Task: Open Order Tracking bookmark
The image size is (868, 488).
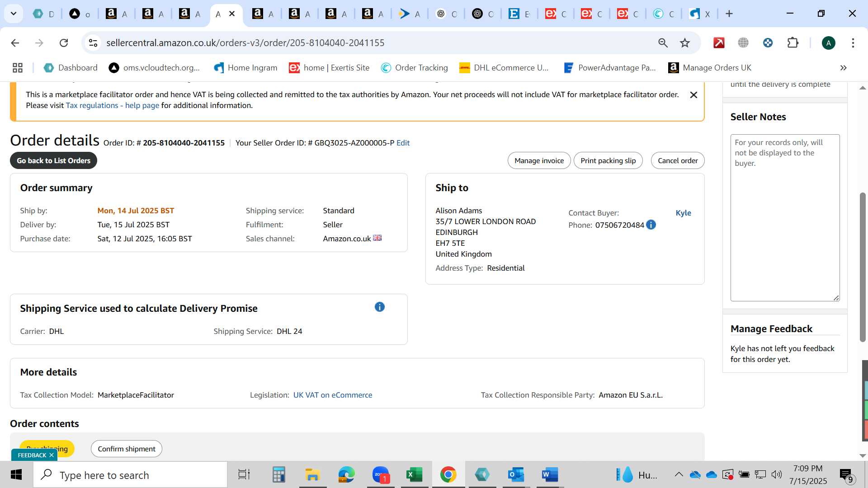Action: [x=414, y=68]
